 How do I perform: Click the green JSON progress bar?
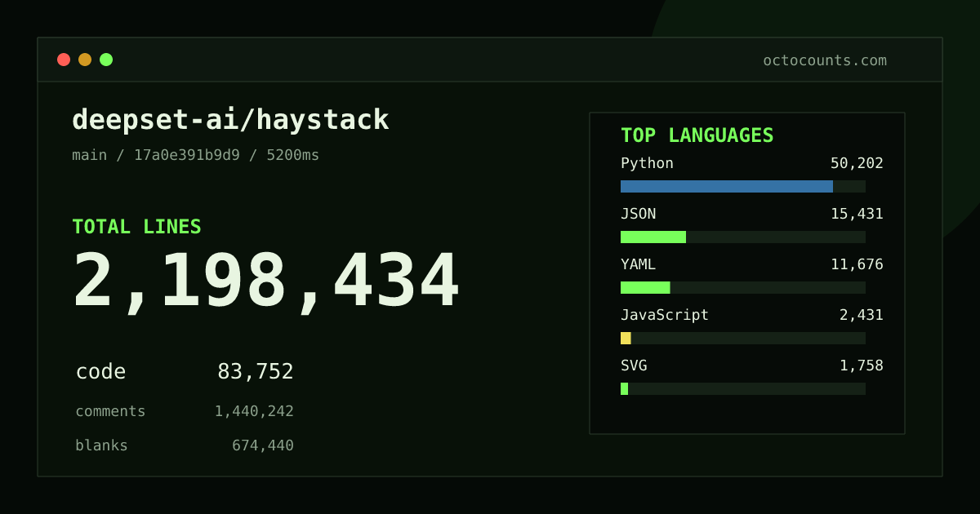653,237
